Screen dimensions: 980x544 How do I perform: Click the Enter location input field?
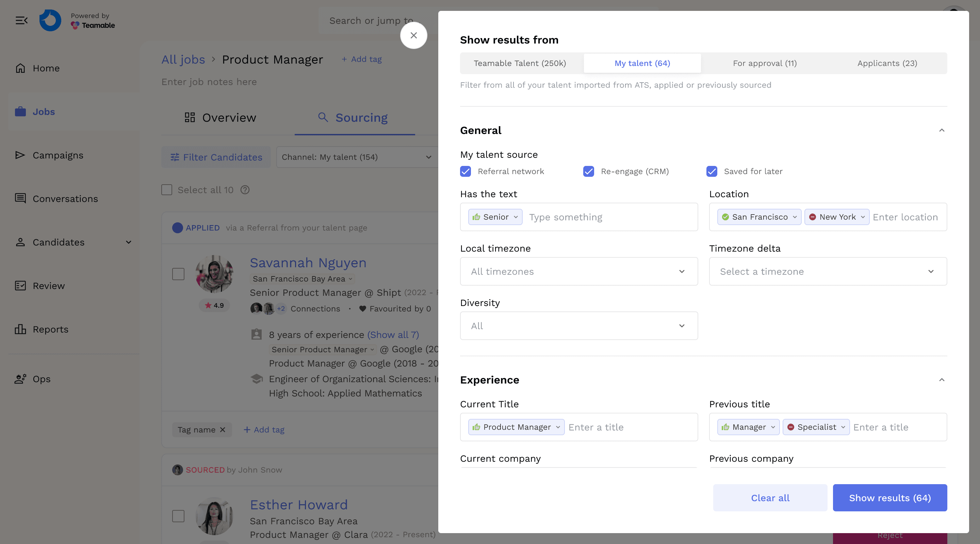click(905, 217)
